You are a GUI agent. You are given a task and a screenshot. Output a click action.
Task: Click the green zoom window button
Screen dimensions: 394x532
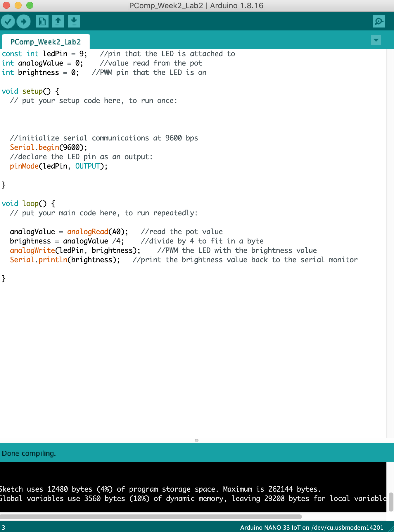pyautogui.click(x=30, y=5)
